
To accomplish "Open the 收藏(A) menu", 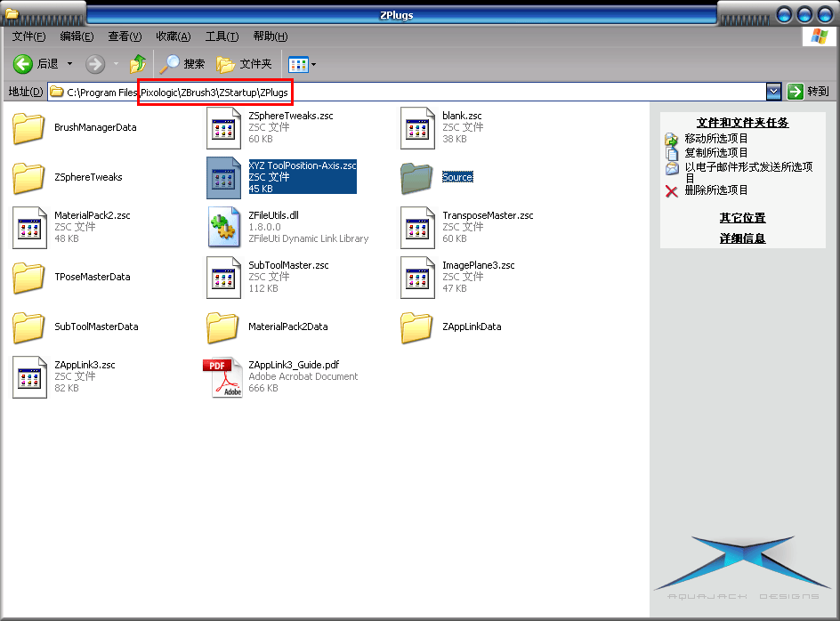I will (x=173, y=36).
